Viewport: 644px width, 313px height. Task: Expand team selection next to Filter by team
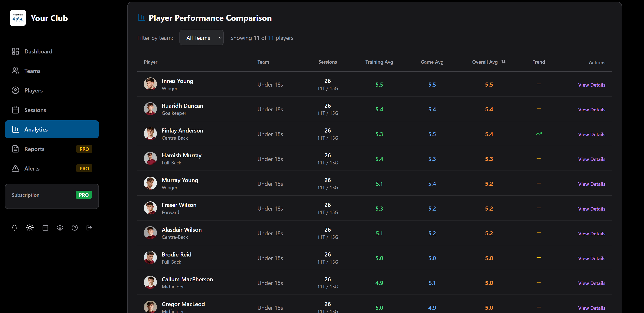pyautogui.click(x=201, y=37)
